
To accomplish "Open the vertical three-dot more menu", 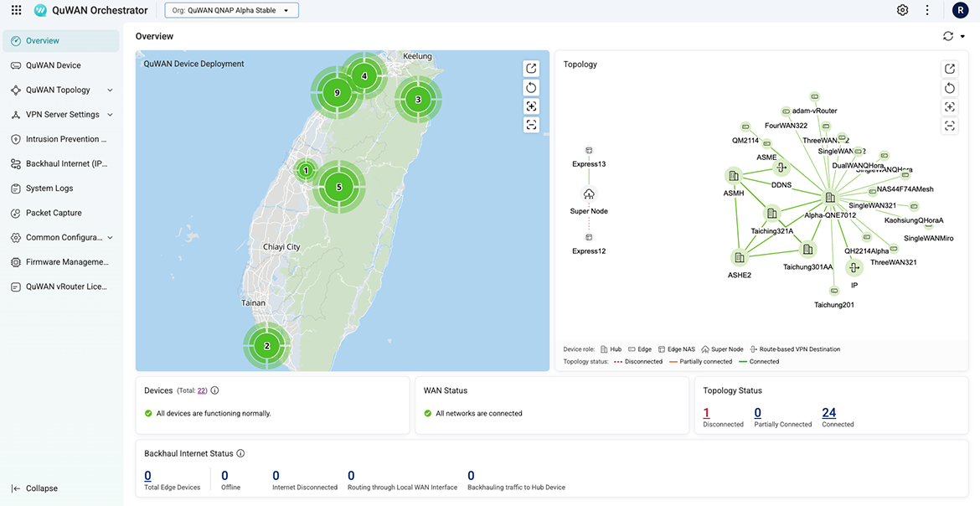I will (x=927, y=10).
